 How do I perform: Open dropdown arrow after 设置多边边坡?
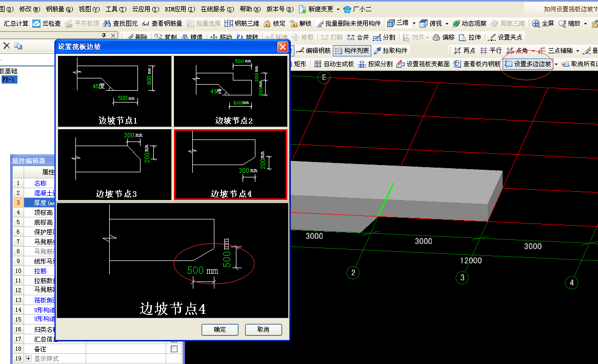pyautogui.click(x=556, y=64)
